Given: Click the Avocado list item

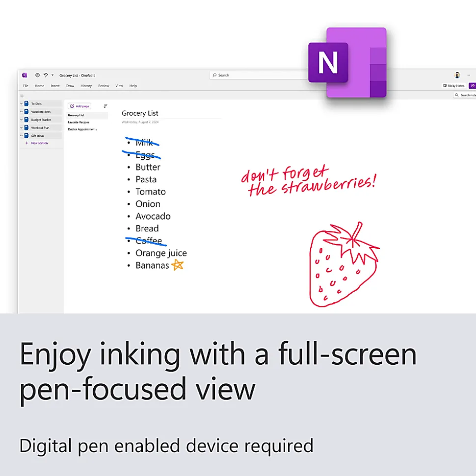Looking at the screenshot, I should 153,216.
